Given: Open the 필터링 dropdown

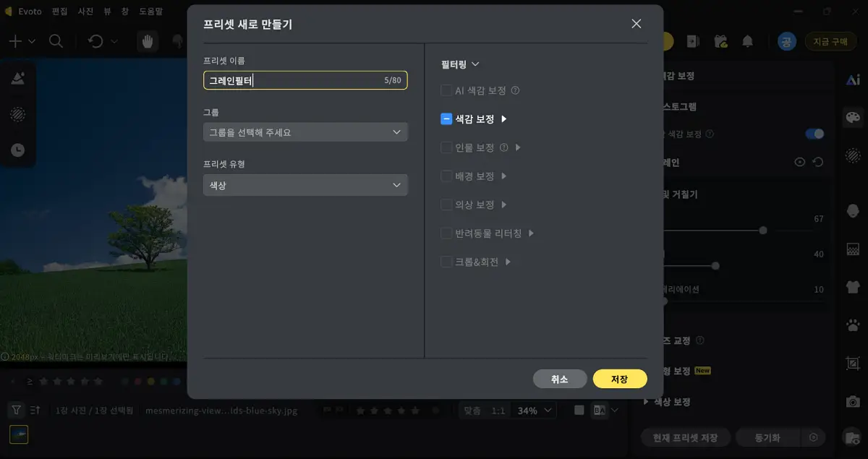Looking at the screenshot, I should 460,64.
